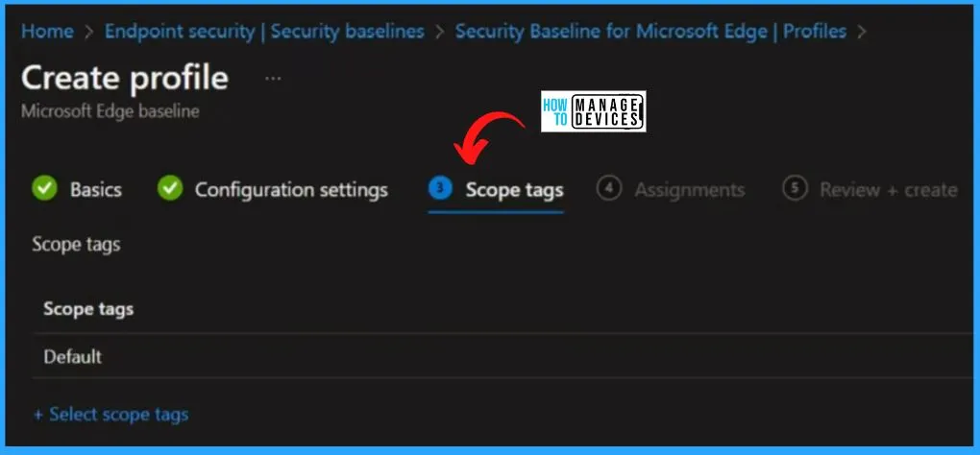Image resolution: width=980 pixels, height=455 pixels.
Task: Click the green checkmark icon beside Basics
Action: tap(45, 188)
